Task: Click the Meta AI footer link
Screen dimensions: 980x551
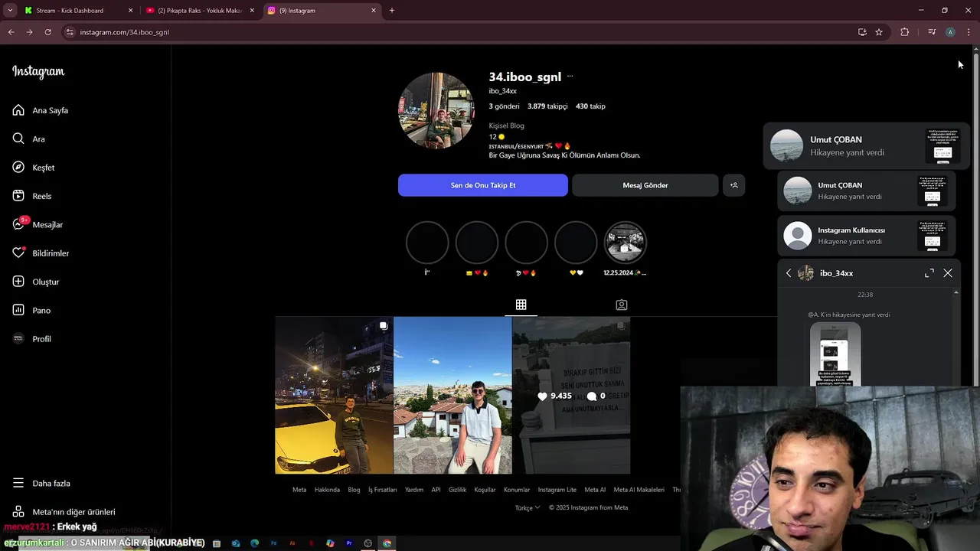Action: 595,490
